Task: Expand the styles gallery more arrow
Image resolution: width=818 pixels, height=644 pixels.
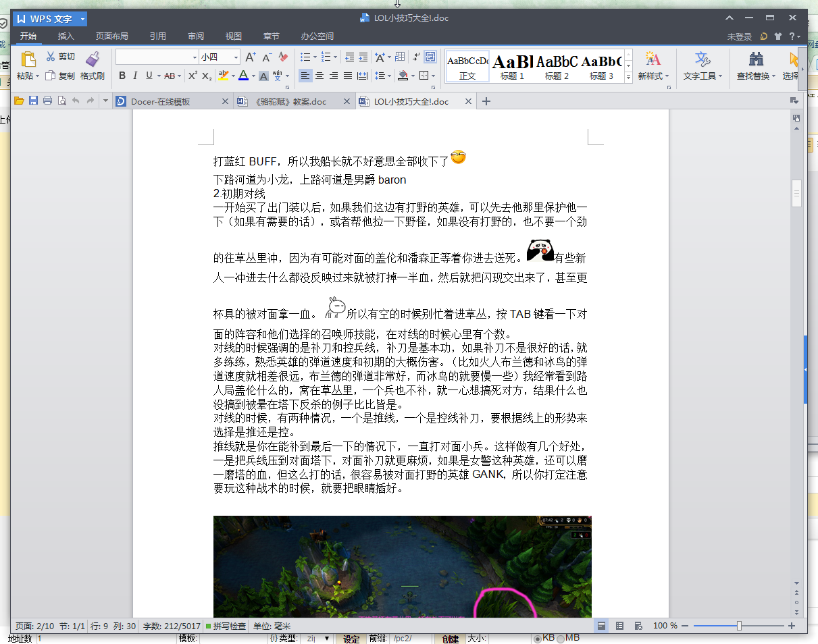Action: [628, 77]
